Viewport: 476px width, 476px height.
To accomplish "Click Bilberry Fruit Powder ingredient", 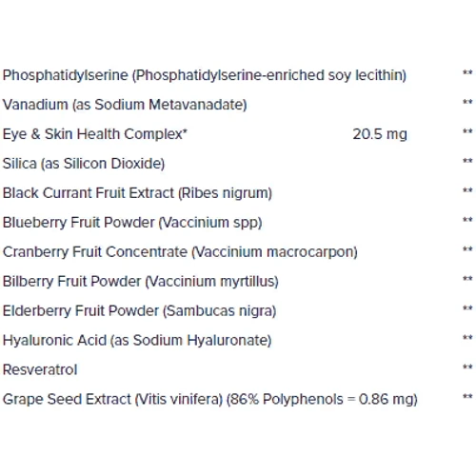I will pyautogui.click(x=141, y=282).
